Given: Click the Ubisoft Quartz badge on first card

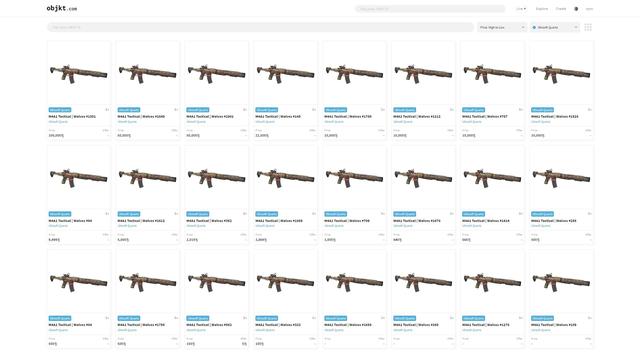Looking at the screenshot, I should click(60, 110).
